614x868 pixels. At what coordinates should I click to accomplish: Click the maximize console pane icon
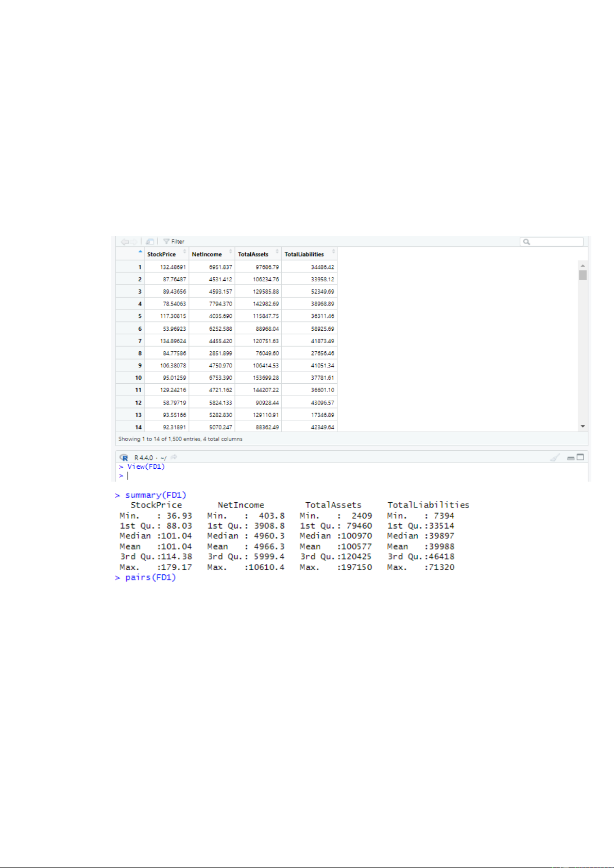click(580, 457)
